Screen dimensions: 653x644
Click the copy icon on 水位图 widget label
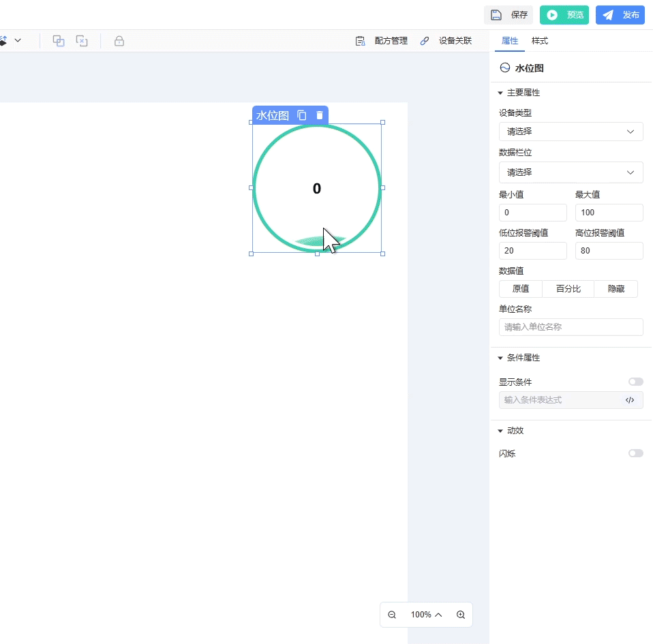click(302, 115)
